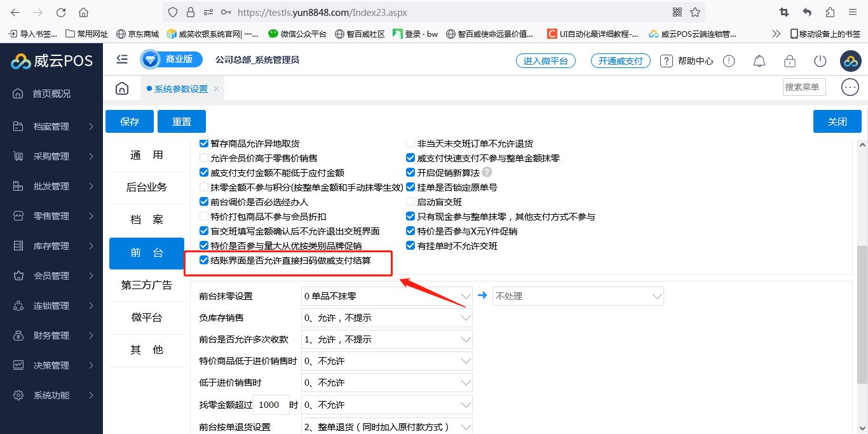868x434 pixels.
Task: Click the exclamation info icon
Action: point(729,61)
